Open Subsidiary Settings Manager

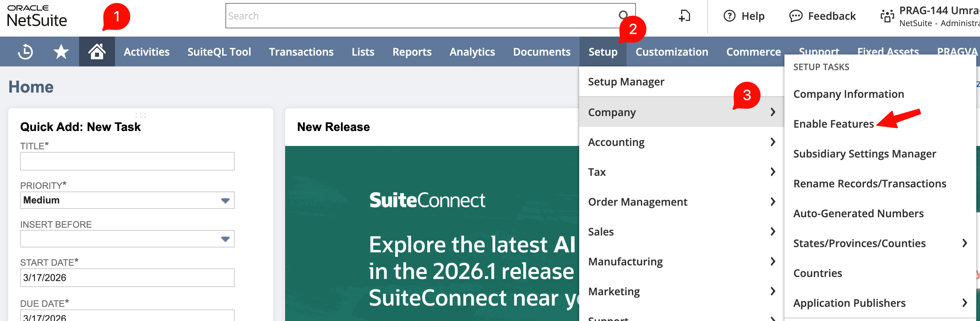[864, 154]
